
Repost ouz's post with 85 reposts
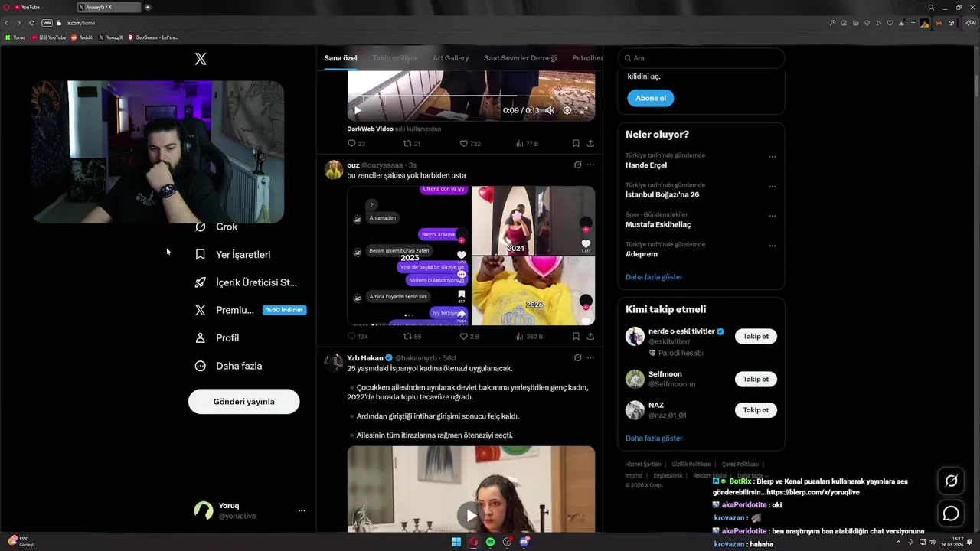(x=412, y=336)
